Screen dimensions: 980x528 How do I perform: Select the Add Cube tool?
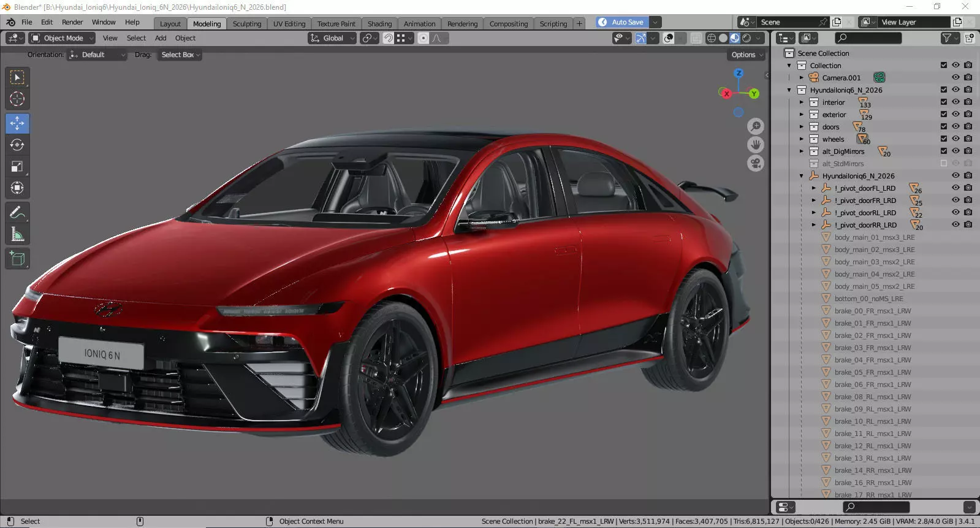[x=17, y=259]
